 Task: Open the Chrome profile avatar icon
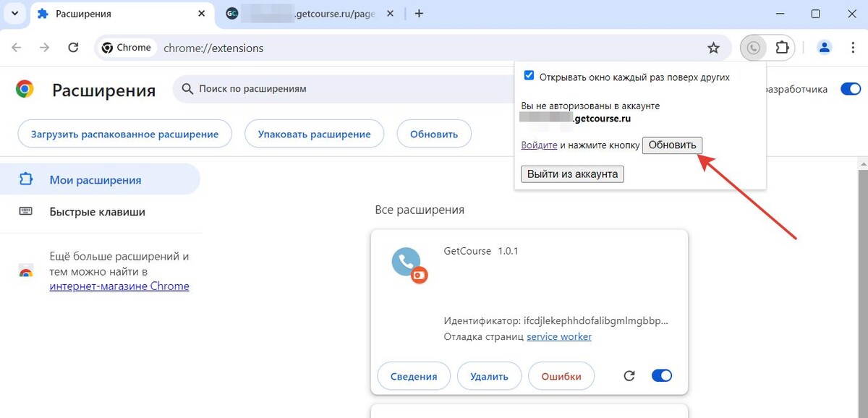[824, 48]
